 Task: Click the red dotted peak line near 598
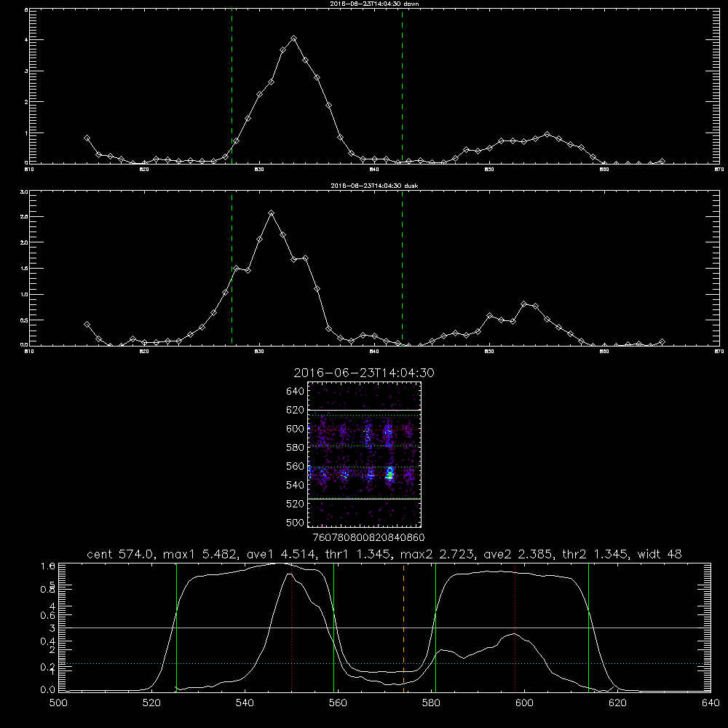point(515,628)
